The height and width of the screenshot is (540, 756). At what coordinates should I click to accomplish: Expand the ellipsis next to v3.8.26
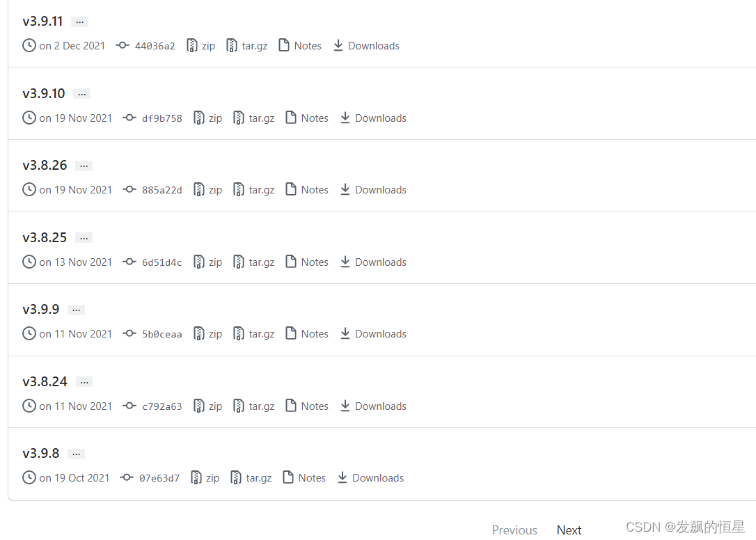(x=84, y=166)
